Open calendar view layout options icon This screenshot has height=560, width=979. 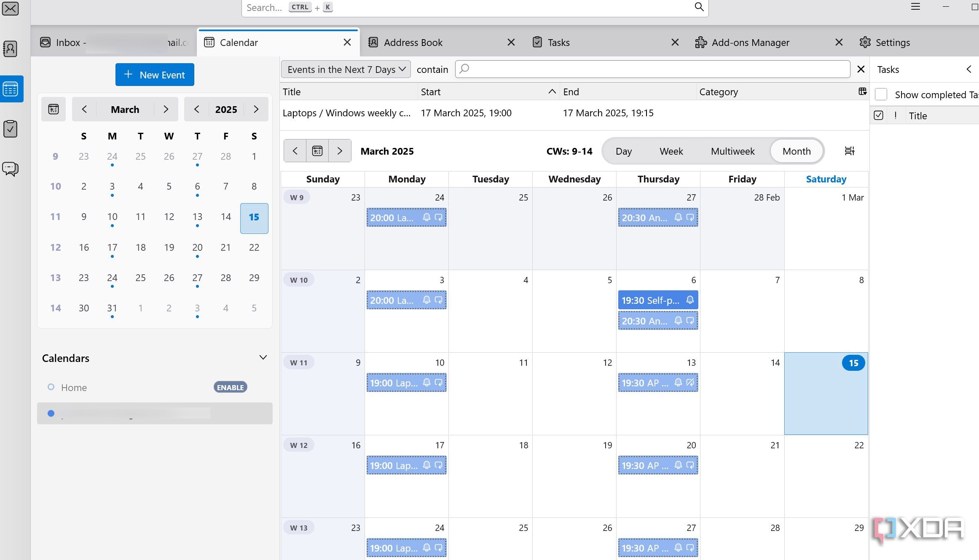(x=849, y=151)
